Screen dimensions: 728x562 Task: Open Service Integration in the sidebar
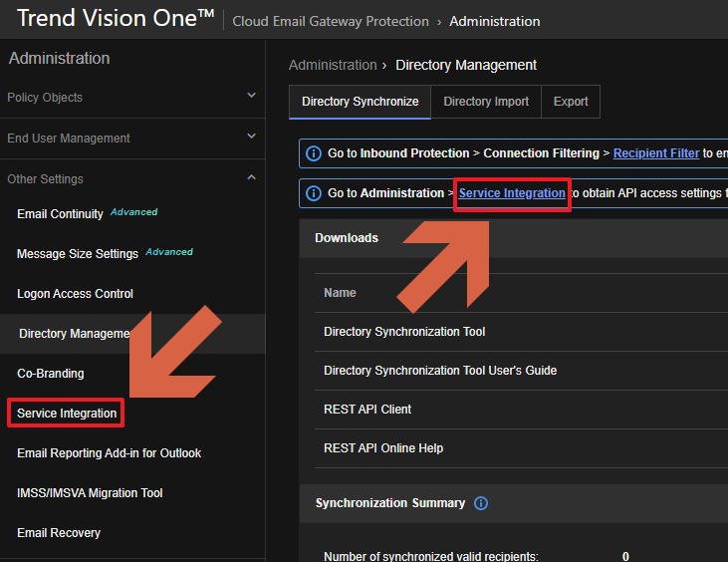coord(67,414)
